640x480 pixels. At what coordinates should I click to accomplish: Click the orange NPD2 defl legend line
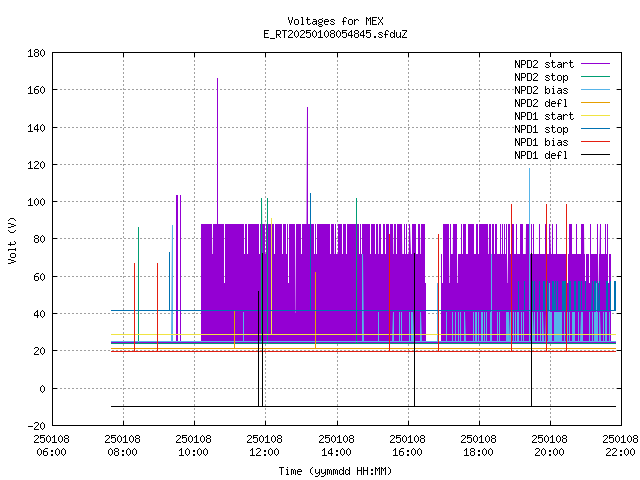coord(595,102)
